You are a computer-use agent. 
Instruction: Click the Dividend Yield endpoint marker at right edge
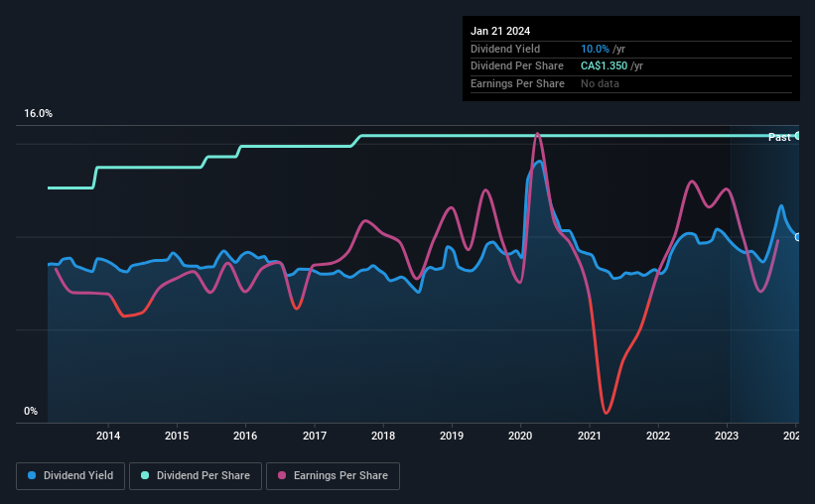[798, 237]
